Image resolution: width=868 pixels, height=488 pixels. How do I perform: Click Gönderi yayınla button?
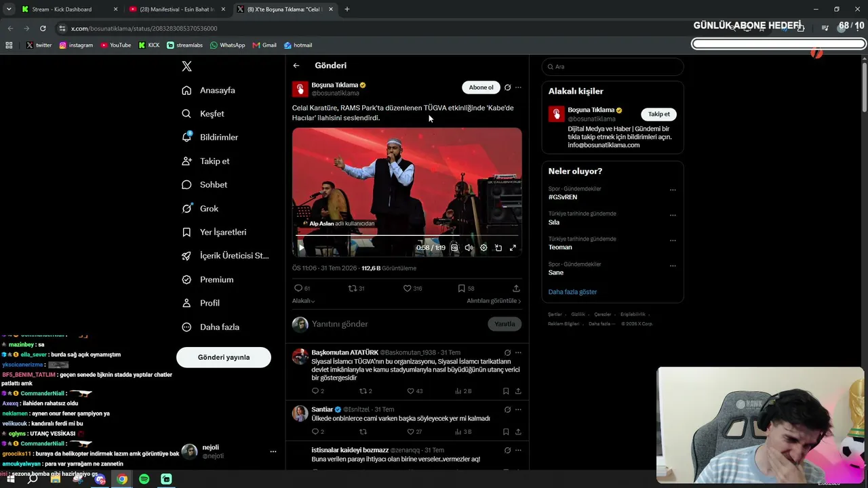[x=224, y=357]
